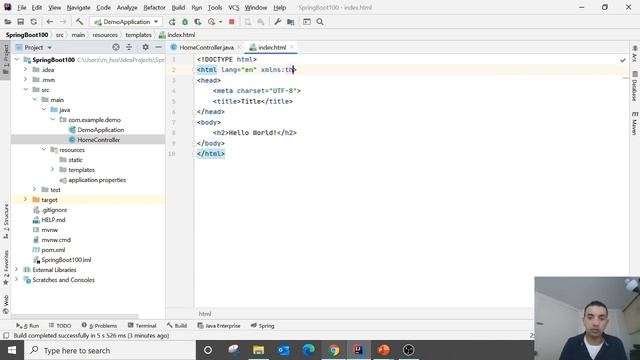Open the profiler icon's dropdown arrow

coord(220,22)
